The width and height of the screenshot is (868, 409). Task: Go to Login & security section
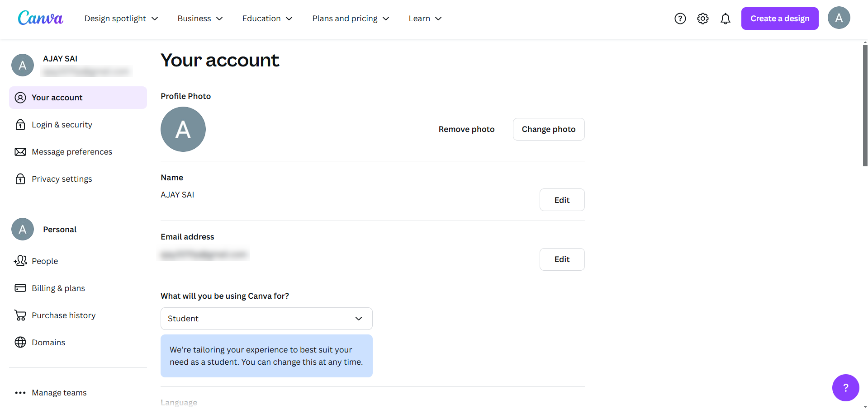[x=62, y=125]
